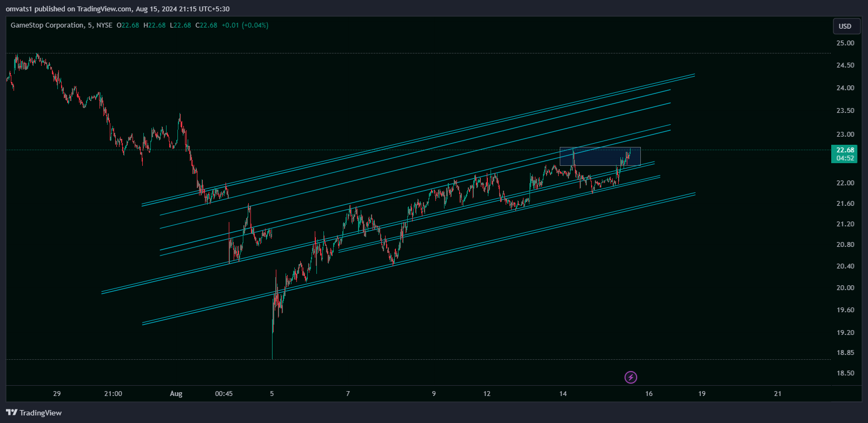The width and height of the screenshot is (868, 423).
Task: Click the 24.50 price axis label
Action: click(845, 65)
